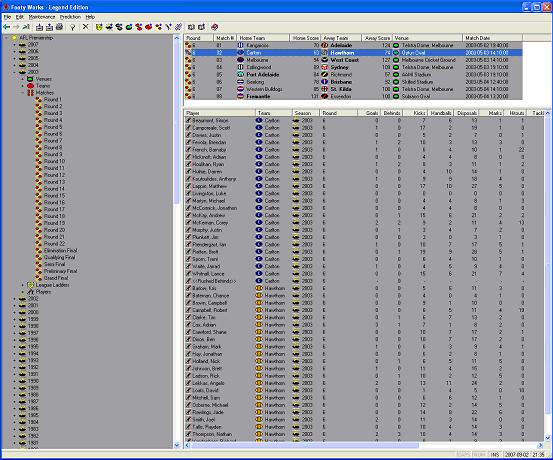Sort player stats by Disposals column header
553x460 pixels.
click(466, 113)
